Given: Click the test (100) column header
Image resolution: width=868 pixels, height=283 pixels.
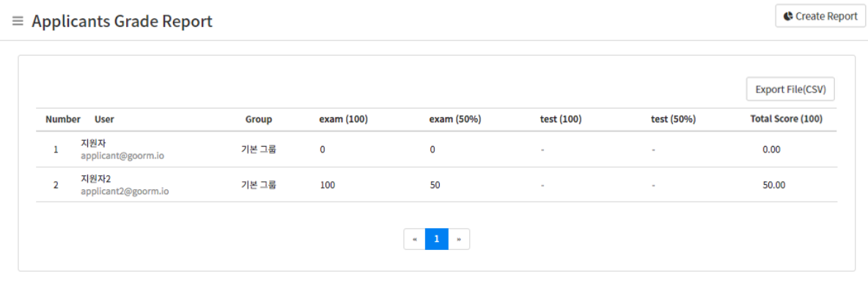Looking at the screenshot, I should (561, 119).
